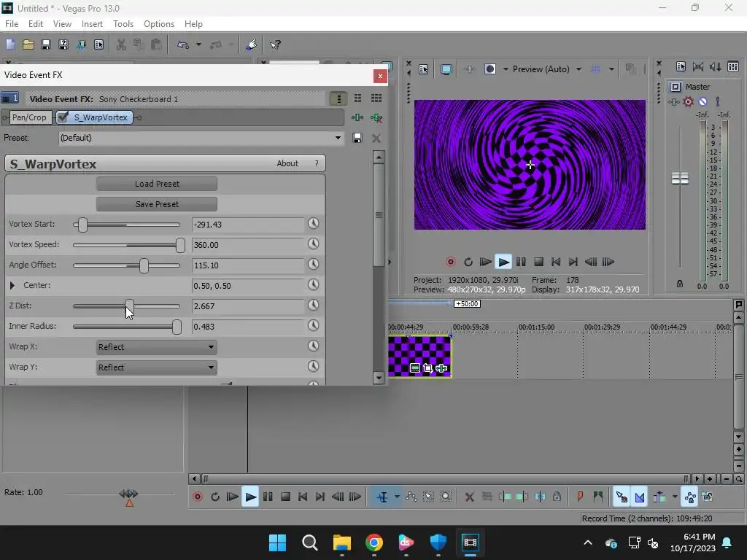Click the Load Preset button
Image resolution: width=747 pixels, height=560 pixels.
pyautogui.click(x=157, y=184)
